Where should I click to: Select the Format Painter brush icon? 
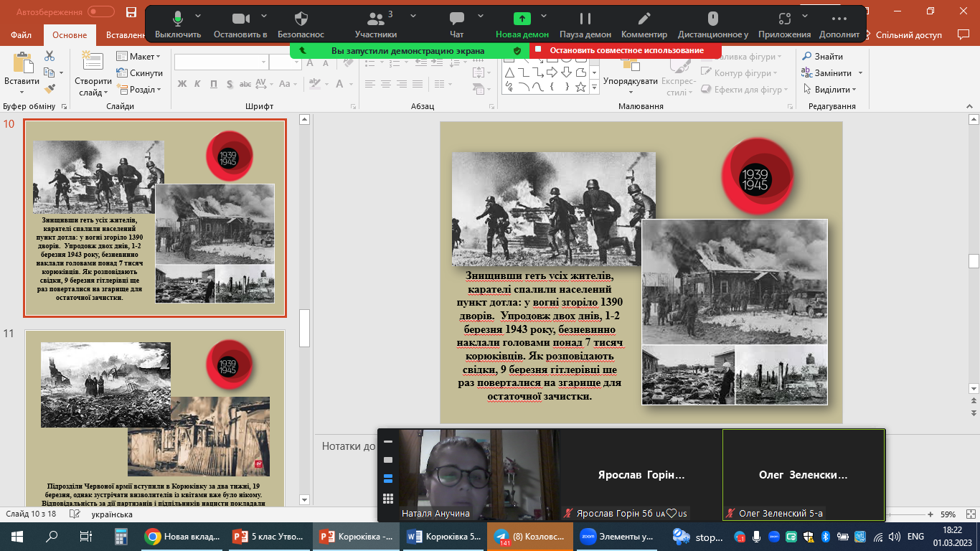pos(50,89)
